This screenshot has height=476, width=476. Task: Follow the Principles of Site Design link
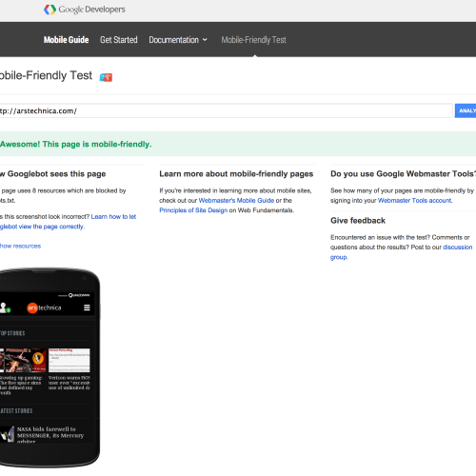pos(193,210)
